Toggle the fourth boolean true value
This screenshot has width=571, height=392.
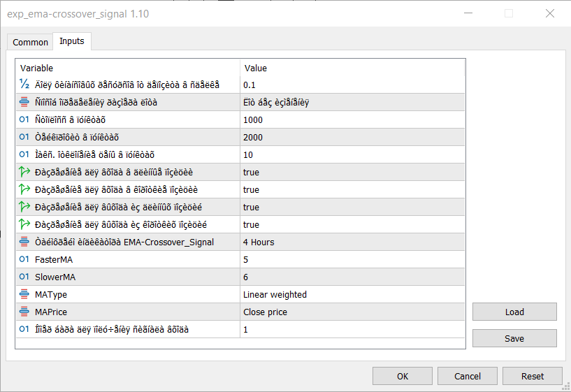pyautogui.click(x=251, y=224)
